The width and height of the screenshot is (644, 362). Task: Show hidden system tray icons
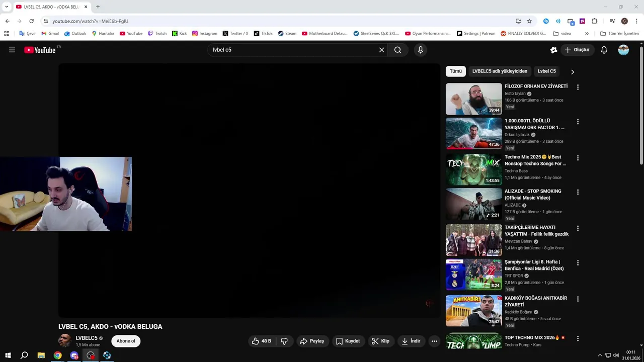tap(600, 355)
